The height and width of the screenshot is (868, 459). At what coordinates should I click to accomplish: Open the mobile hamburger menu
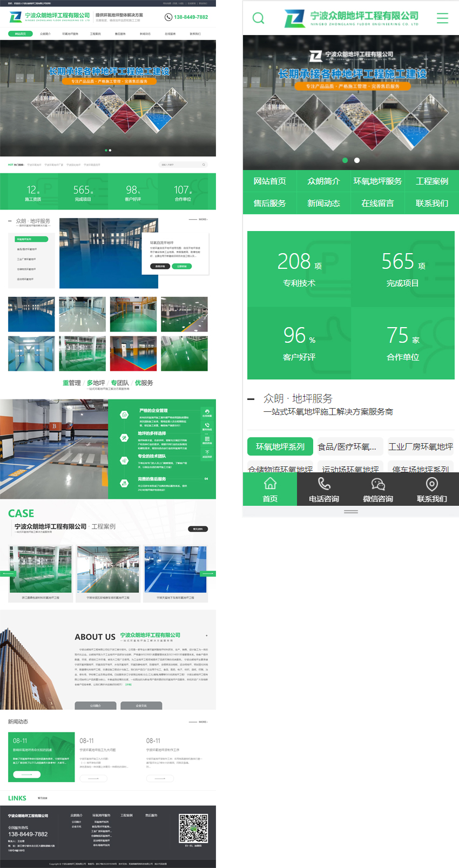(442, 18)
